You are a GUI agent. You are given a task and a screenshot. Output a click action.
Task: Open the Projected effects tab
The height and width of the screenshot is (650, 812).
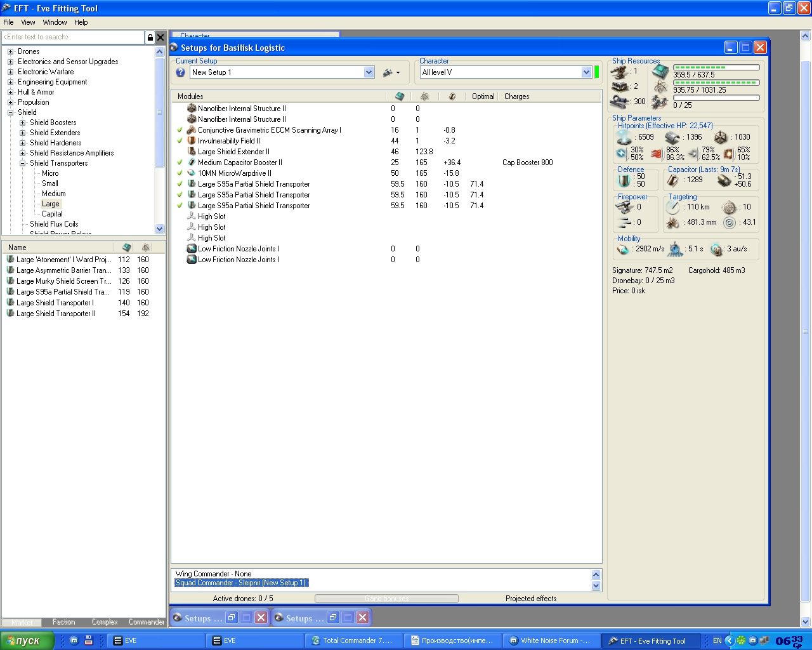pos(531,599)
